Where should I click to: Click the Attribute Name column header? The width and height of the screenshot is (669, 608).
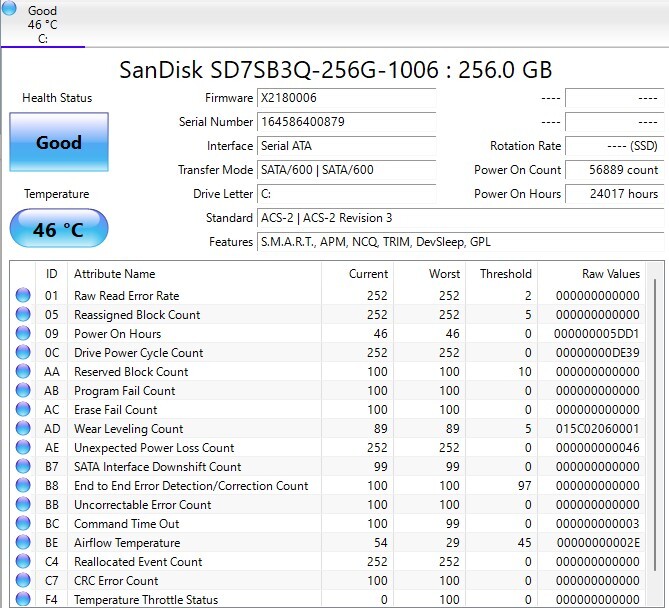coord(115,274)
